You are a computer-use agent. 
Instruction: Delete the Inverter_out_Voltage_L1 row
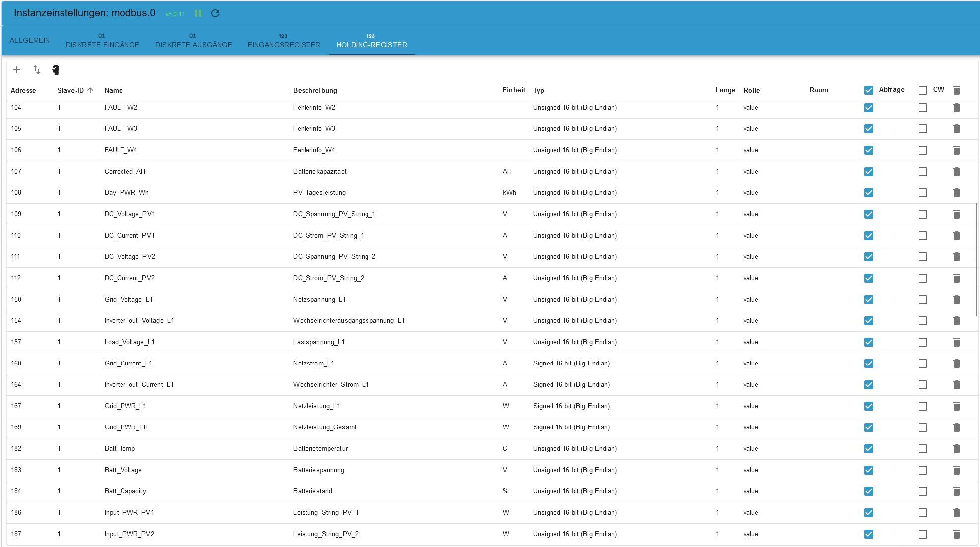[x=957, y=321]
